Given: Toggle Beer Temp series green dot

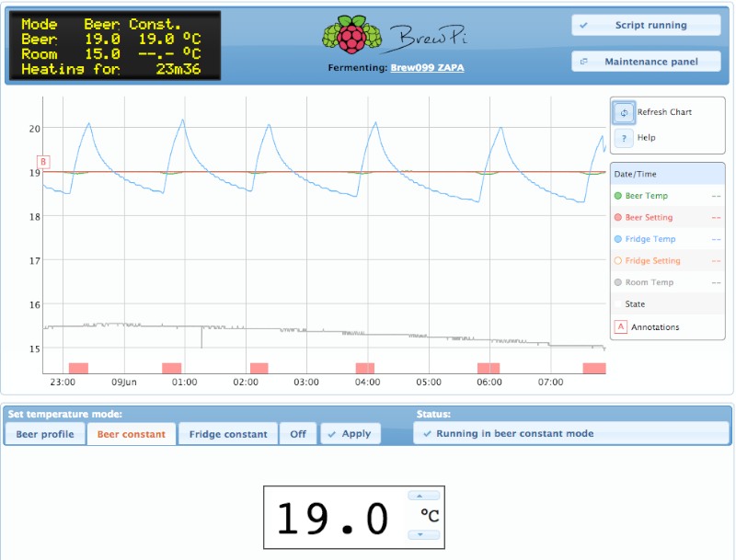Looking at the screenshot, I should tap(617, 196).
